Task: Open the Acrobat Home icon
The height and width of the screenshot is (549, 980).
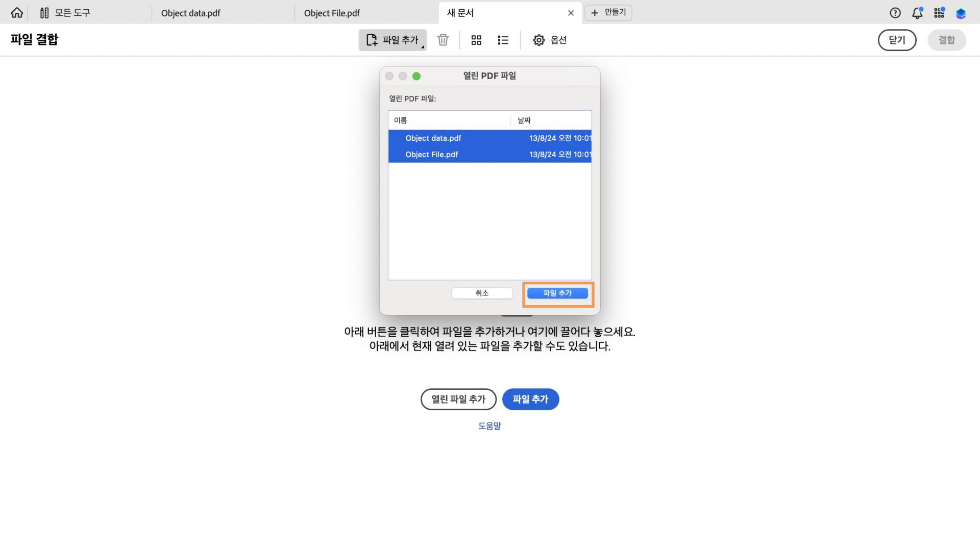Action: coord(17,12)
